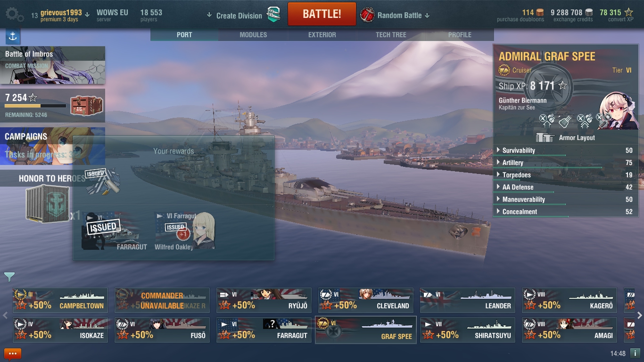Open the settings gear icon
The image size is (644, 362).
tap(15, 15)
